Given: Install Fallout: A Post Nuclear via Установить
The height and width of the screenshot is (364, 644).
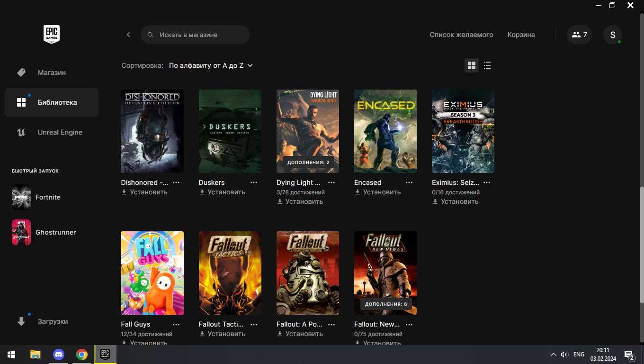Looking at the screenshot, I should (x=300, y=334).
